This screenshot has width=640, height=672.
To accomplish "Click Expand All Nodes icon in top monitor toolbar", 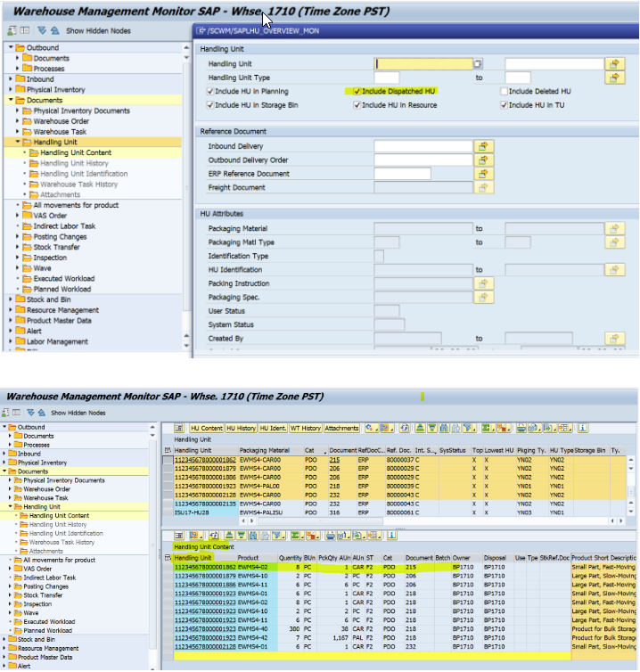I will tap(42, 30).
